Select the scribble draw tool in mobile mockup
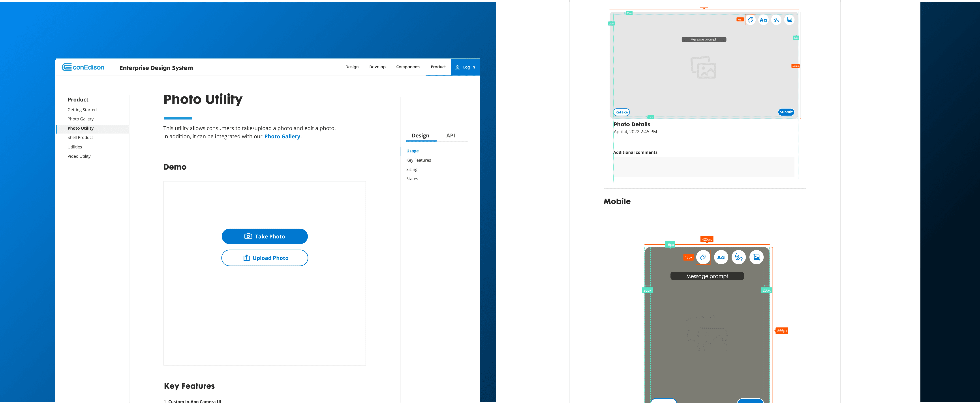Viewport: 980px width, 403px height. pos(738,257)
